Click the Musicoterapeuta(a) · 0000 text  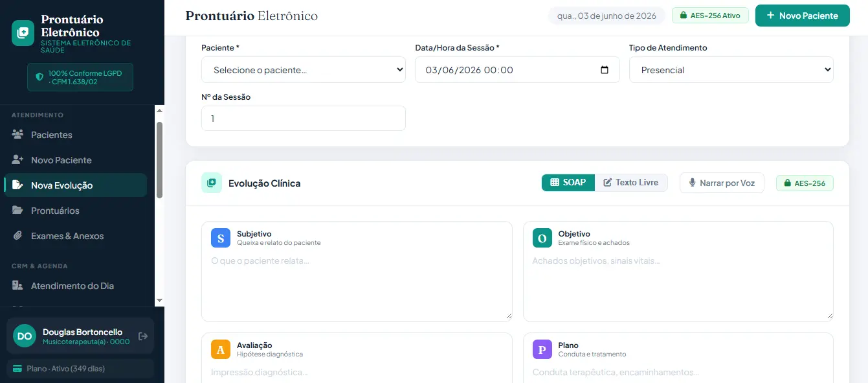(x=86, y=342)
